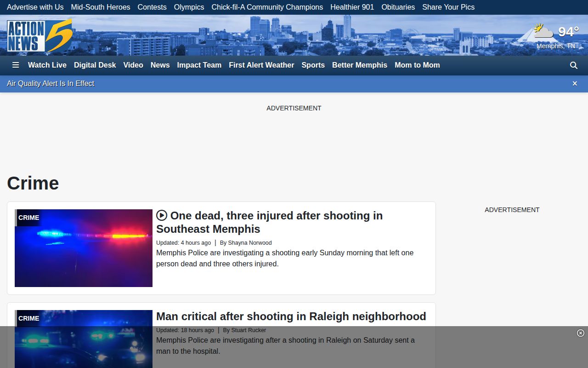The height and width of the screenshot is (368, 588).
Task: Click the CRIME tag on first story
Action: (29, 218)
